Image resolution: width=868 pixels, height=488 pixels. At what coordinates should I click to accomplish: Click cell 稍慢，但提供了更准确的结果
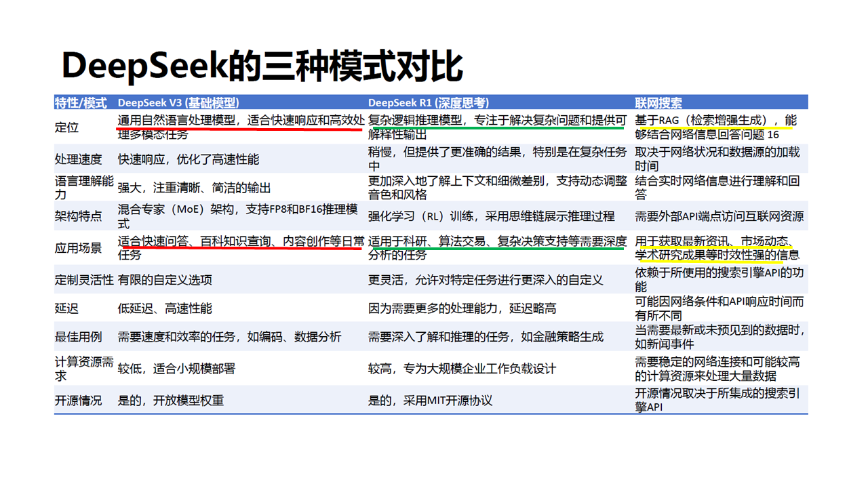click(x=498, y=159)
